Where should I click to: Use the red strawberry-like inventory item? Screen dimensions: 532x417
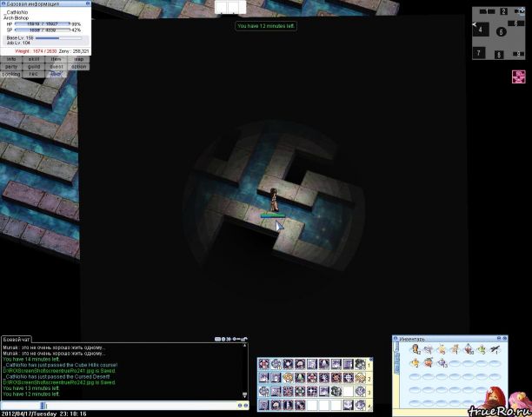tap(429, 362)
